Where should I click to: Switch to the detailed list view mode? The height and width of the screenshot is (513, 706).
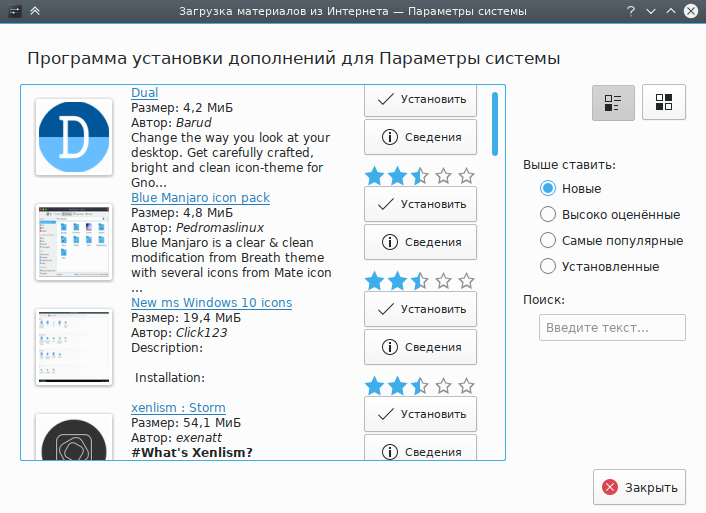coord(613,102)
